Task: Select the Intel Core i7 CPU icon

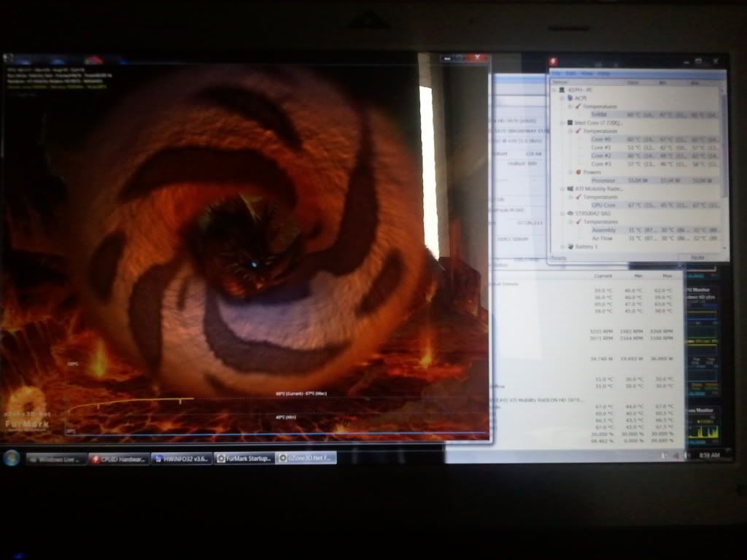Action: (x=570, y=122)
